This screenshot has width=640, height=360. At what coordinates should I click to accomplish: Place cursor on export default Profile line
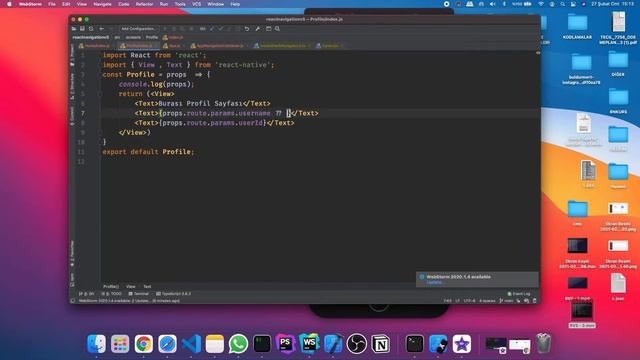(x=148, y=152)
